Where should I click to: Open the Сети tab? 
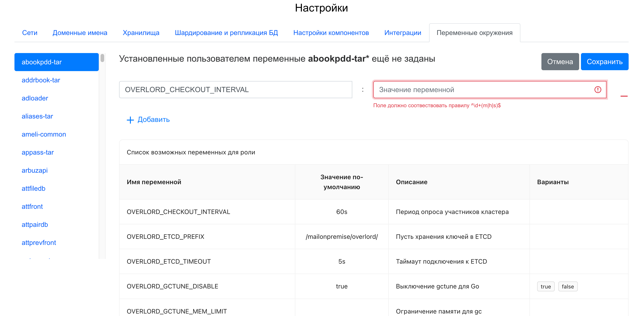point(30,33)
